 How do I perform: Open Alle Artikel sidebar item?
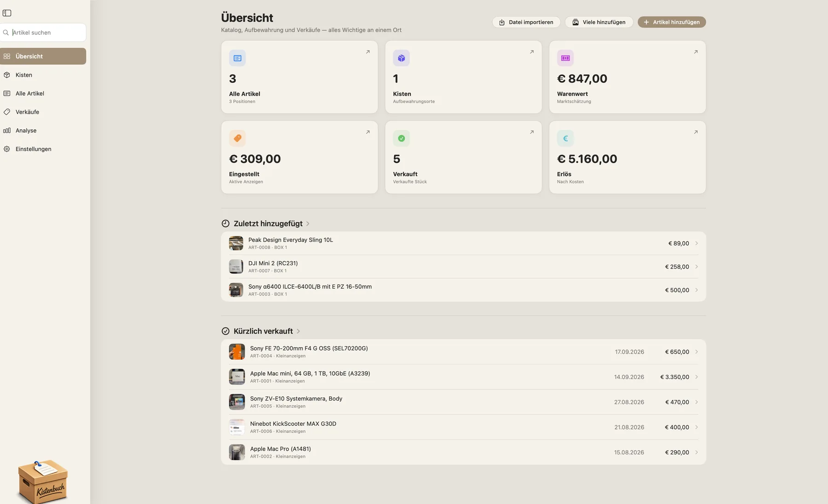[x=43, y=93]
